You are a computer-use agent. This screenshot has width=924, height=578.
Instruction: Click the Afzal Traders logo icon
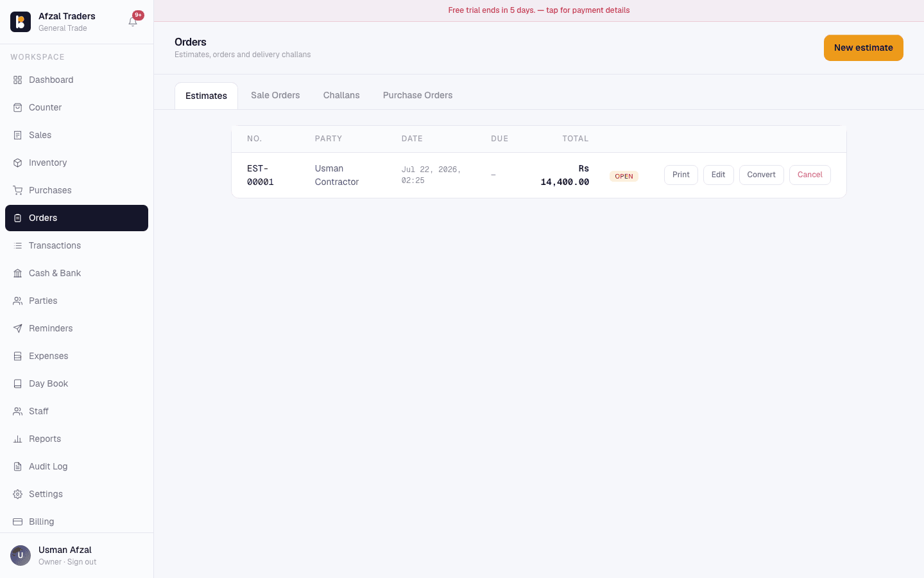coord(21,22)
